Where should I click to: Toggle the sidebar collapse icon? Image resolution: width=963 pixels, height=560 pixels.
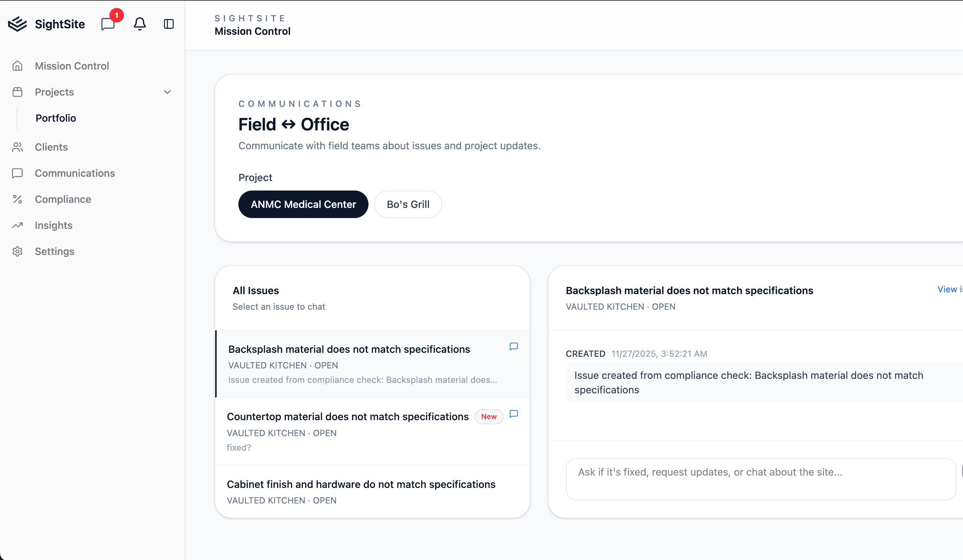[x=168, y=24]
